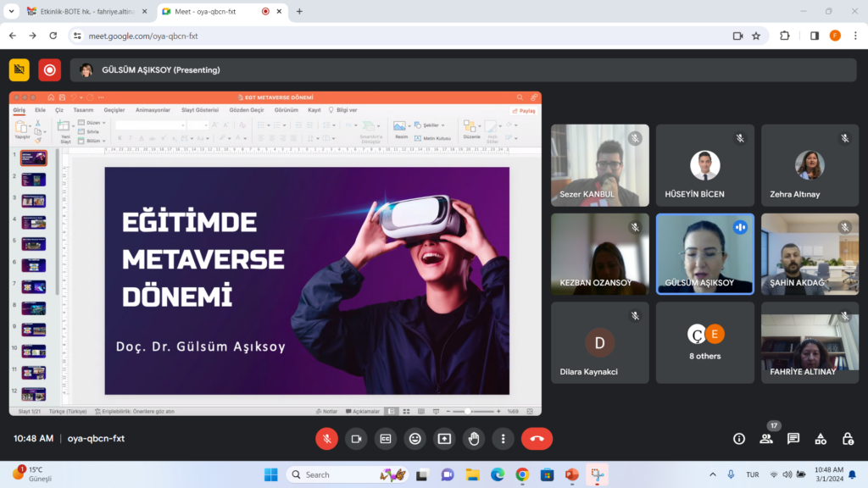The image size is (868, 488).
Task: Unmute the microphone in the Meet call
Action: (x=326, y=439)
